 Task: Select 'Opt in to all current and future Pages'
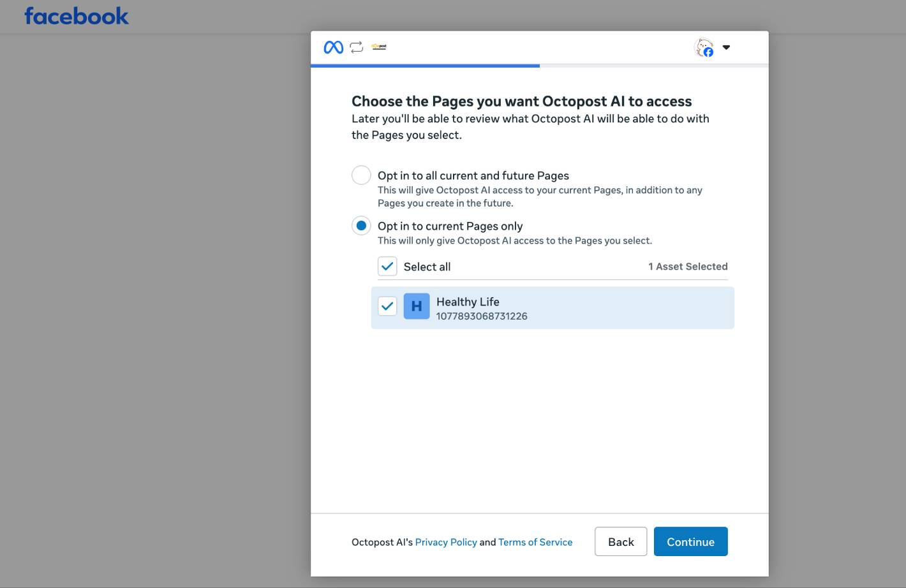point(361,175)
